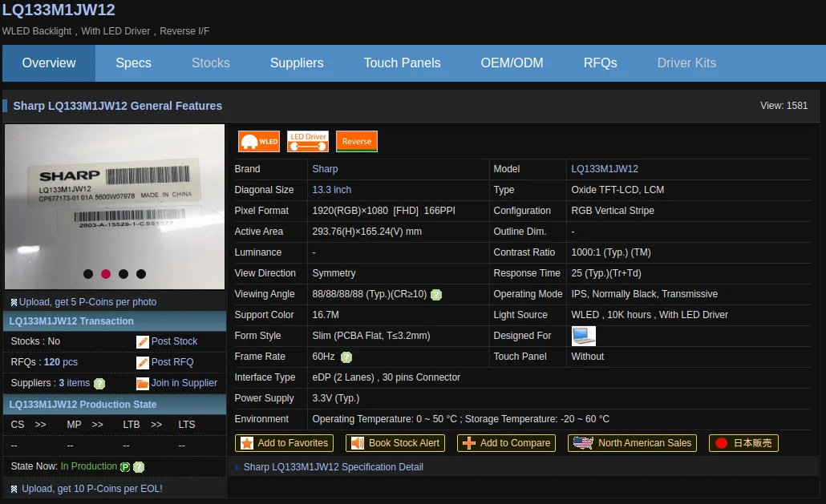Click the help icon beside 60Hz Frame Rate
This screenshot has height=504, width=826.
346,357
